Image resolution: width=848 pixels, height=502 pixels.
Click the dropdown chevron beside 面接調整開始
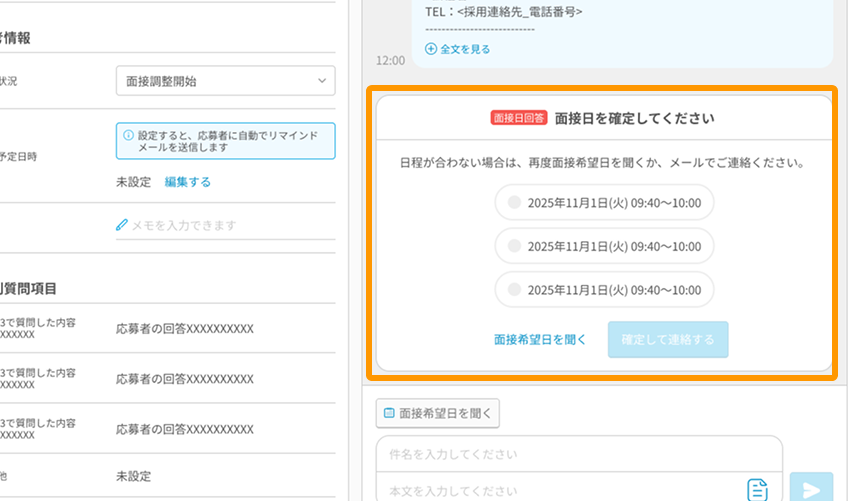click(x=322, y=81)
